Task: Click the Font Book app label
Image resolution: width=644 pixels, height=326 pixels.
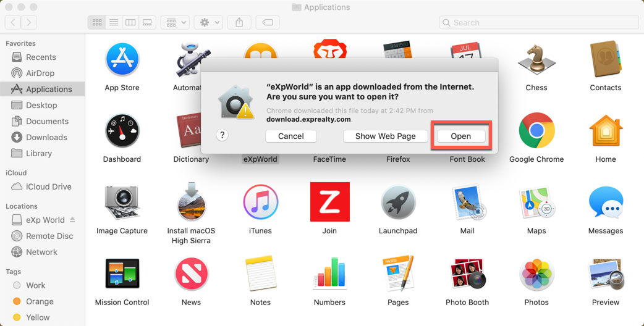Action: tap(467, 159)
